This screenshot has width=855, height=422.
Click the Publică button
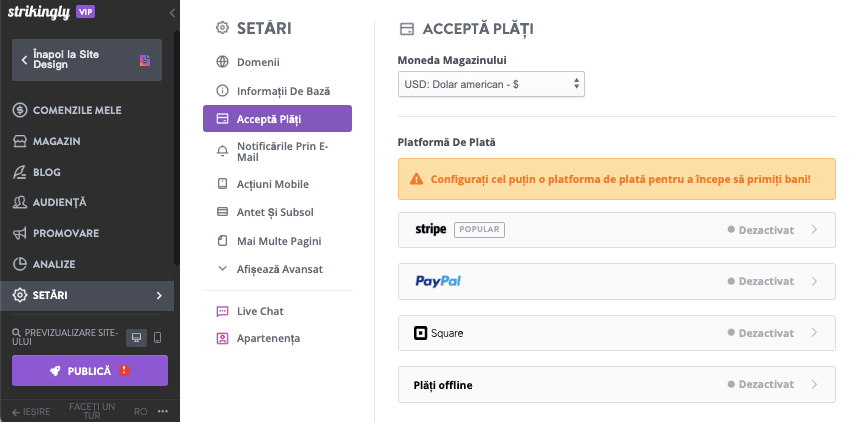point(90,371)
